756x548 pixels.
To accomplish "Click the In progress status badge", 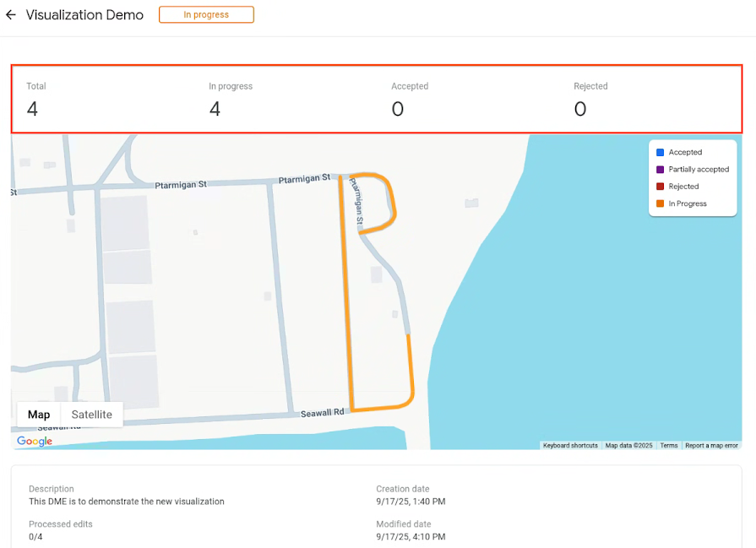I will (x=206, y=14).
